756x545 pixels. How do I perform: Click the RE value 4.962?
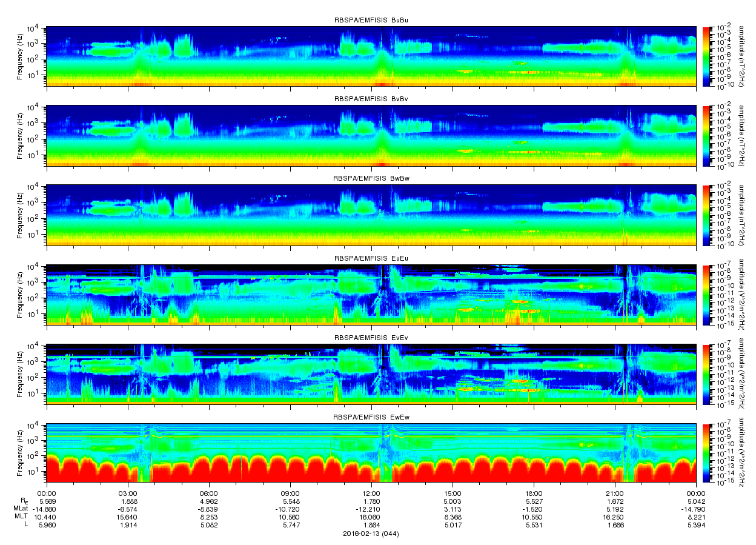209,501
